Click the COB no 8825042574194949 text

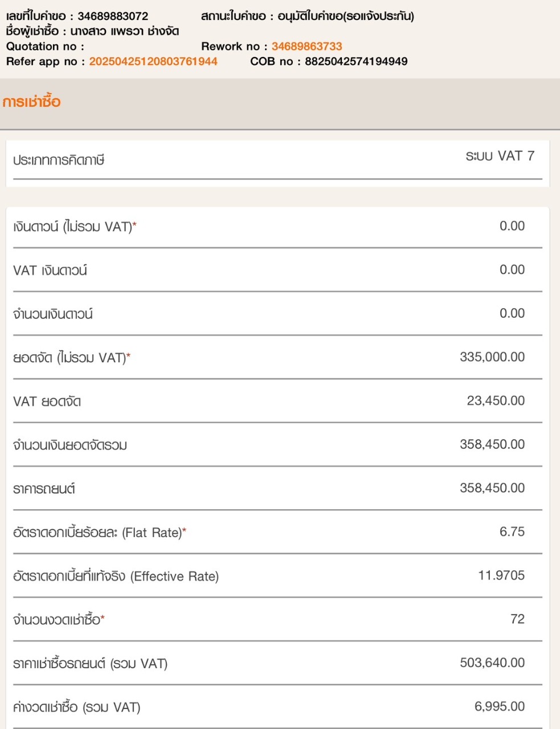click(356, 62)
